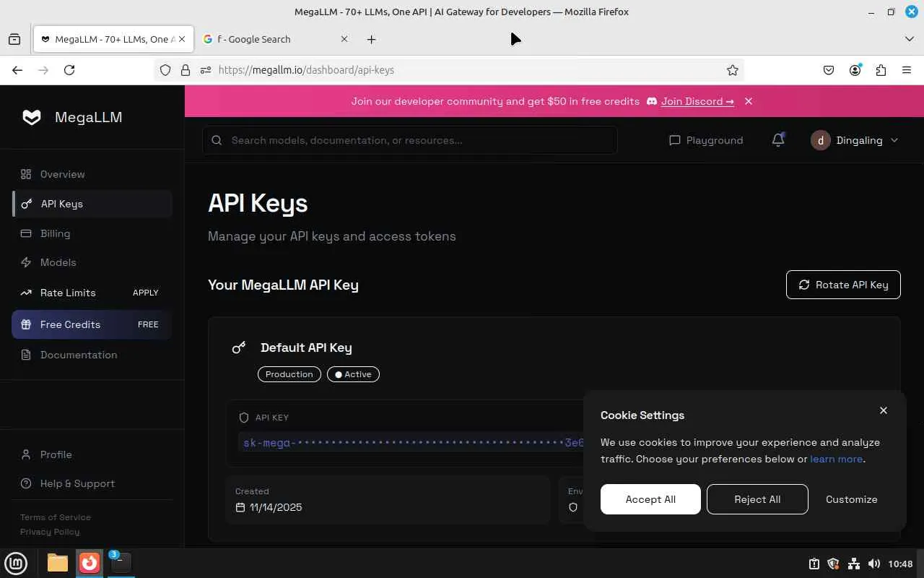Open the Playground link
Screen dimensions: 924x578
706,140
